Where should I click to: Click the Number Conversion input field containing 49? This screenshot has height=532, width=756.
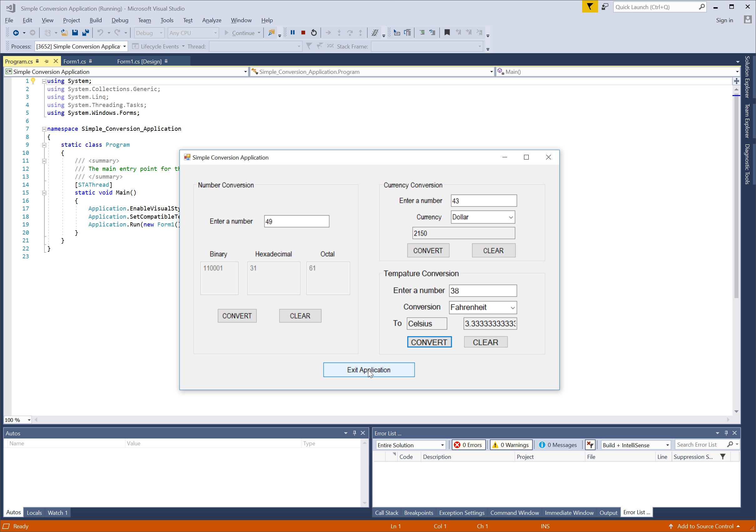(296, 221)
